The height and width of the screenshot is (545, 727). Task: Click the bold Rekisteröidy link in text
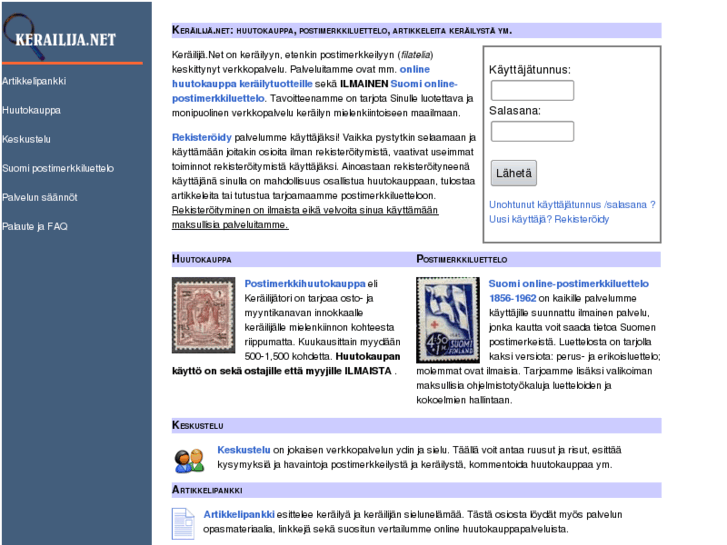(202, 137)
